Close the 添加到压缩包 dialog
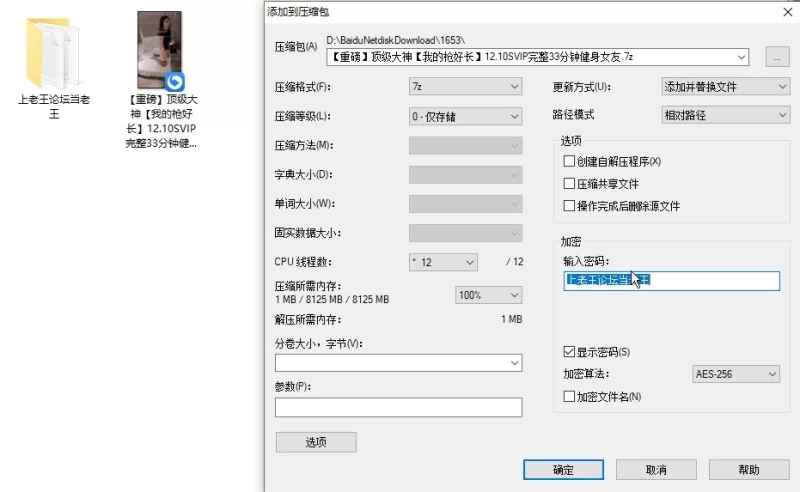 pyautogui.click(x=788, y=12)
